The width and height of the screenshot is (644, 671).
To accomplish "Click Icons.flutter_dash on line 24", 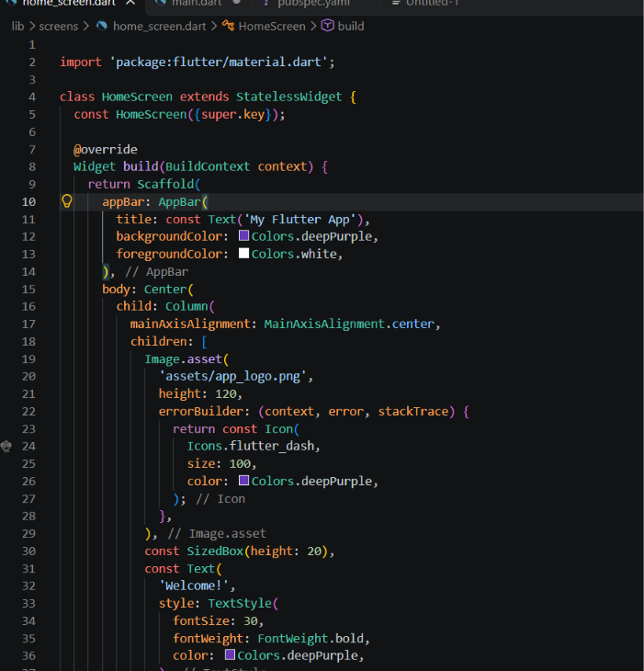I will click(251, 446).
